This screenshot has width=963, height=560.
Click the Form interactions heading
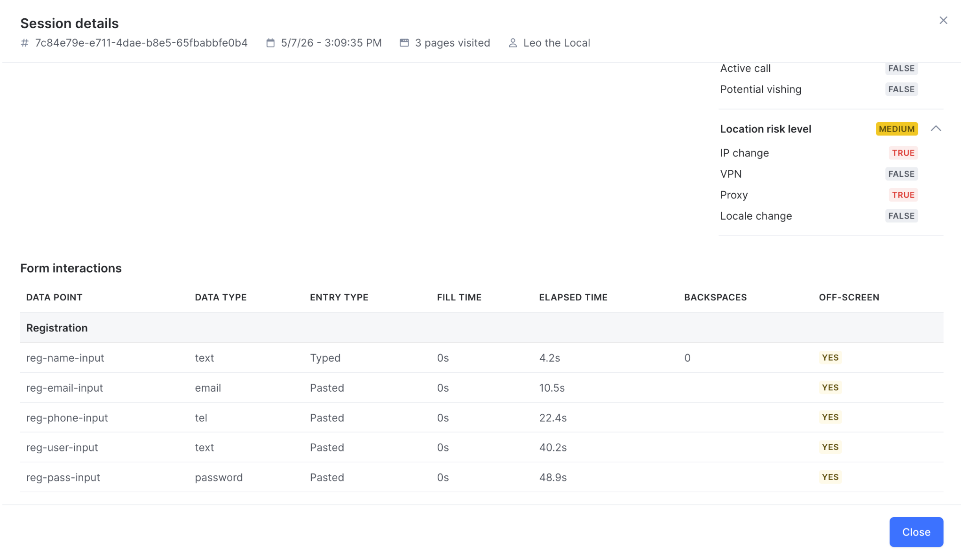[71, 268]
